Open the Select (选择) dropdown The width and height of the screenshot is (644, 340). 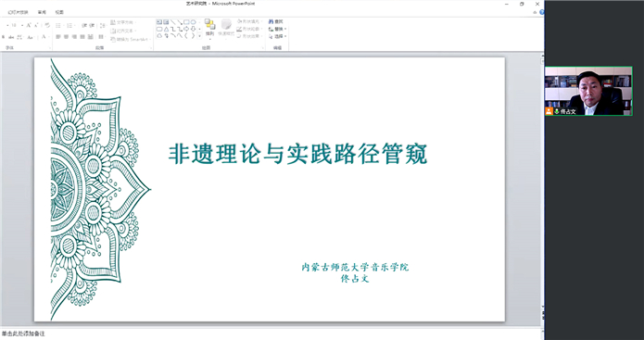coord(278,36)
